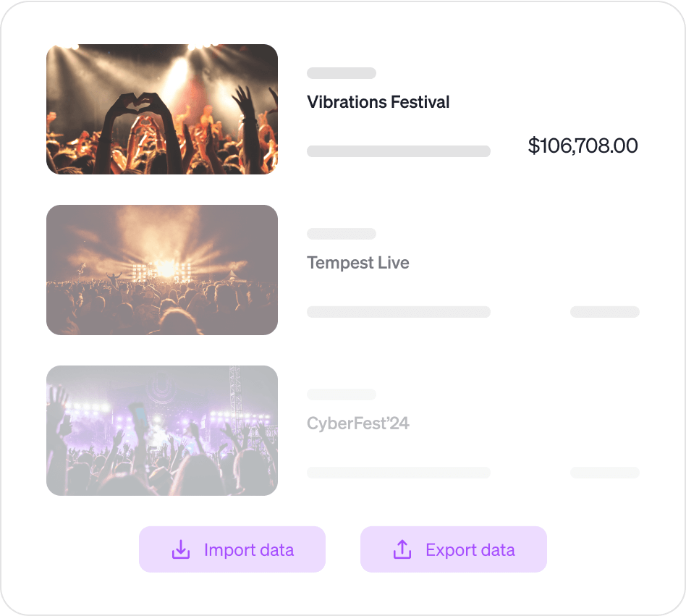Viewport: 686px width, 616px height.
Task: Click the progress bar below Tempest Live
Action: [x=399, y=311]
